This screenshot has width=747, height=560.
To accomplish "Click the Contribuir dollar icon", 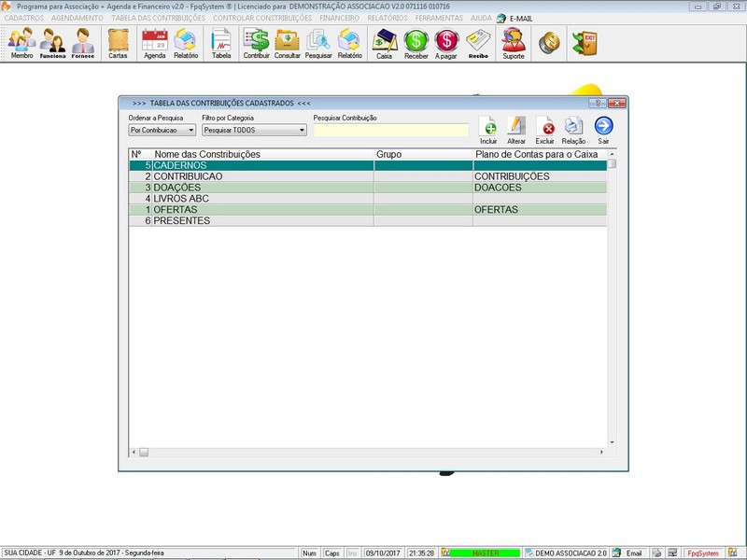I will click(256, 43).
